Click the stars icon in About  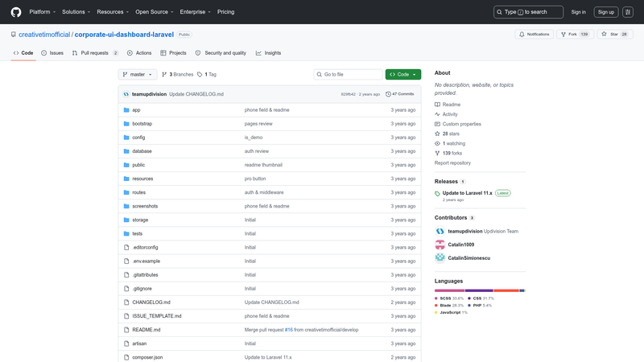click(x=437, y=134)
